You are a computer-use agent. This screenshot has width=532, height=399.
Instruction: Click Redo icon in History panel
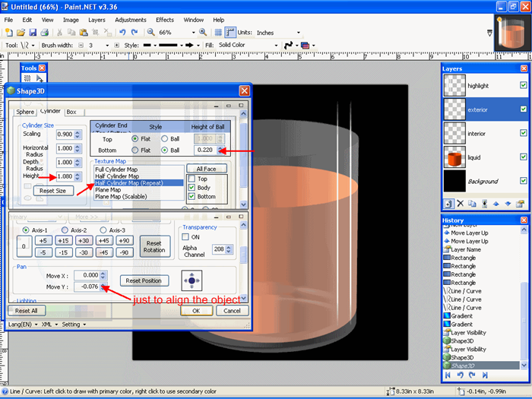pyautogui.click(x=472, y=375)
